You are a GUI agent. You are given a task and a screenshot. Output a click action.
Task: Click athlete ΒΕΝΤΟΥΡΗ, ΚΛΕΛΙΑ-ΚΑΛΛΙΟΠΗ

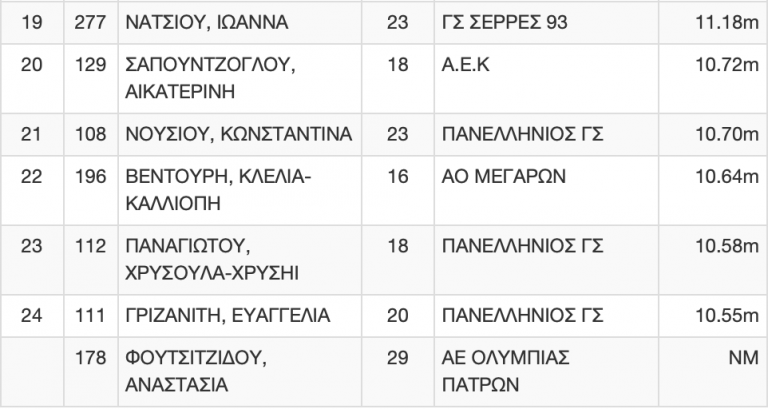point(218,190)
